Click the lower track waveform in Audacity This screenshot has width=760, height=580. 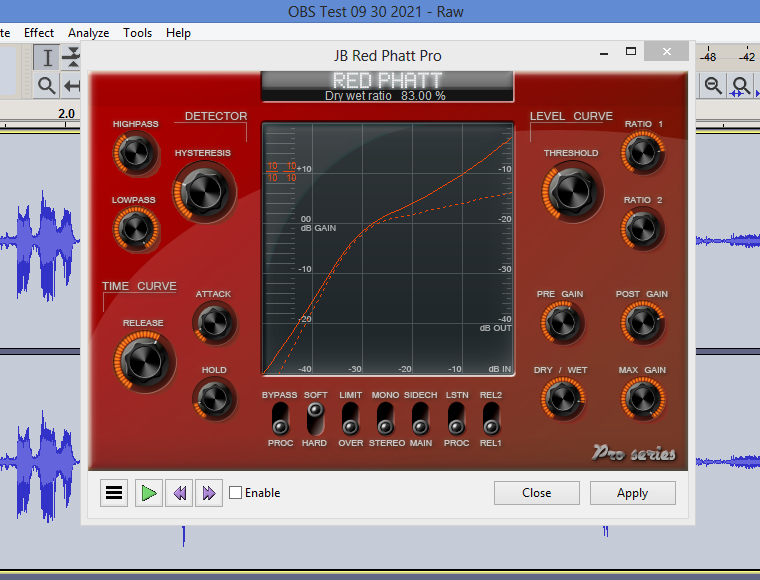coord(40,463)
